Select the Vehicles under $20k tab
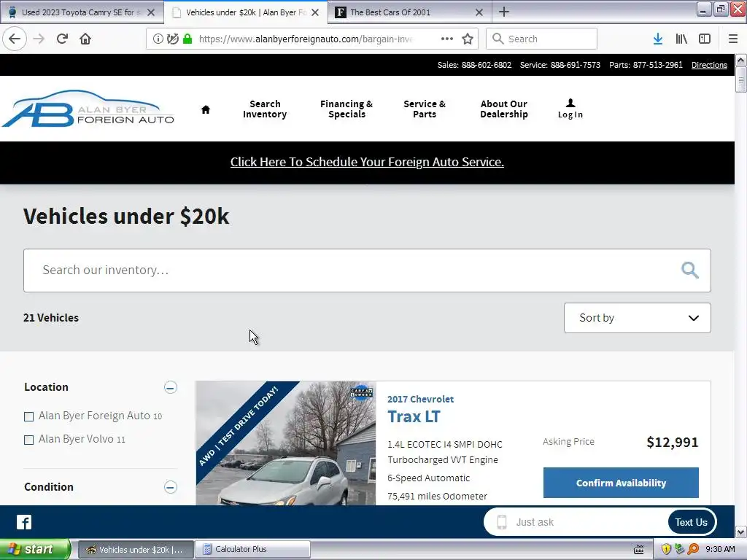 (x=246, y=12)
